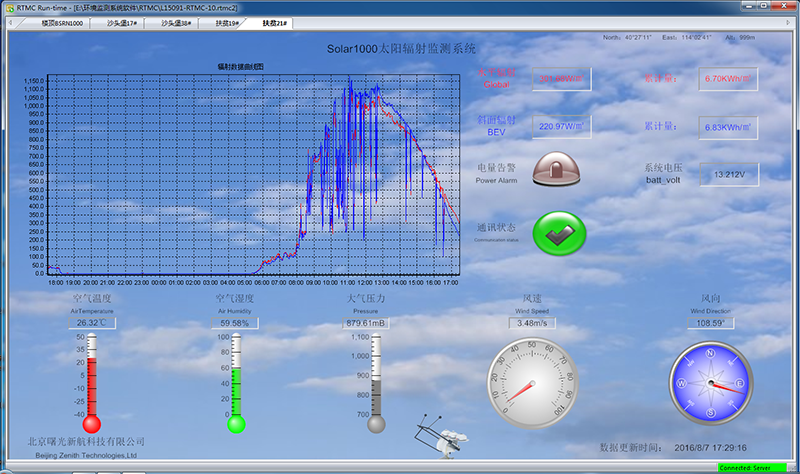This screenshot has width=800, height=474.
Task: Click the right tab scroll arrow
Action: (x=788, y=23)
